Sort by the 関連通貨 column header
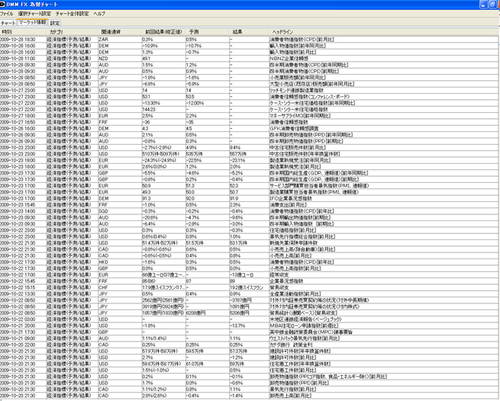 (x=120, y=32)
